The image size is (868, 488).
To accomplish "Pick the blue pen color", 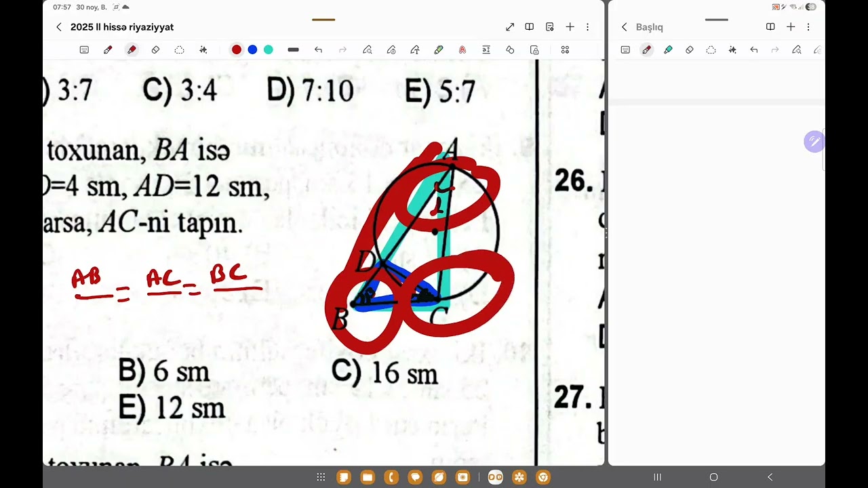I will point(252,49).
